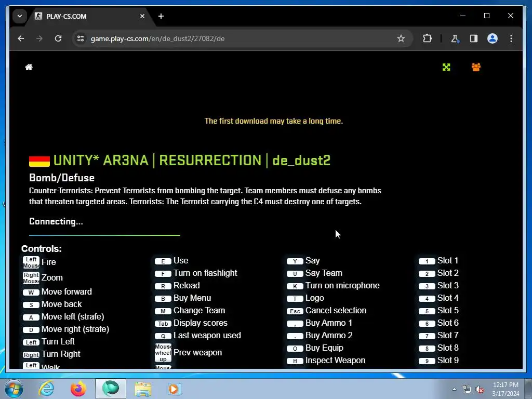Click the R key for Reload
This screenshot has width=532, height=399.
pyautogui.click(x=163, y=286)
